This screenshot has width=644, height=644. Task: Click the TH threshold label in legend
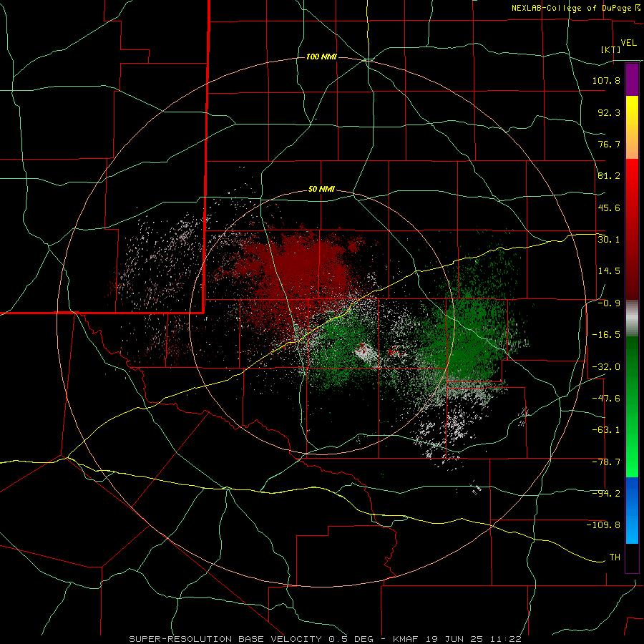(615, 557)
